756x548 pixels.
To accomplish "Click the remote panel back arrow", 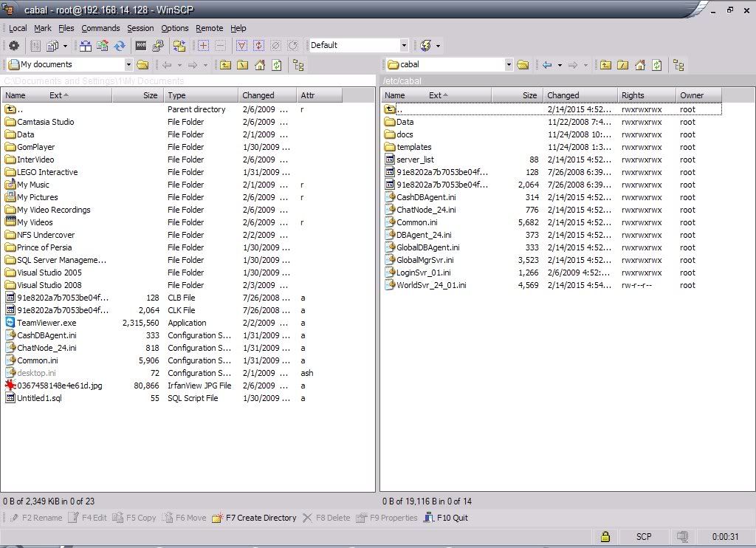I will point(547,65).
